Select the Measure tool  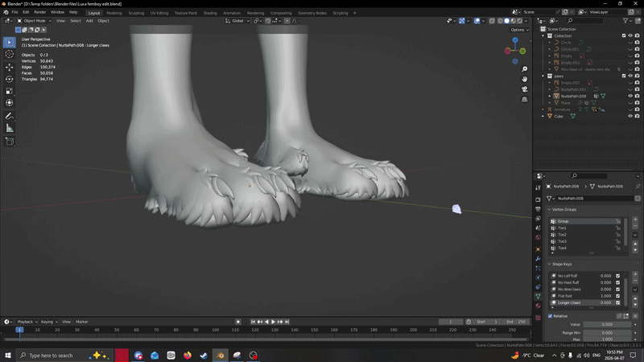coord(10,128)
